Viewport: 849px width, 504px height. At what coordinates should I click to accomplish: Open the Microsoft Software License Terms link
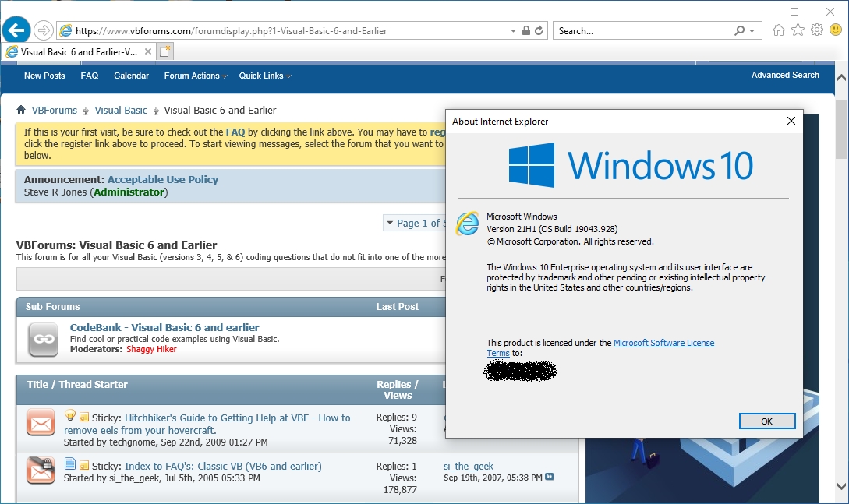point(664,343)
